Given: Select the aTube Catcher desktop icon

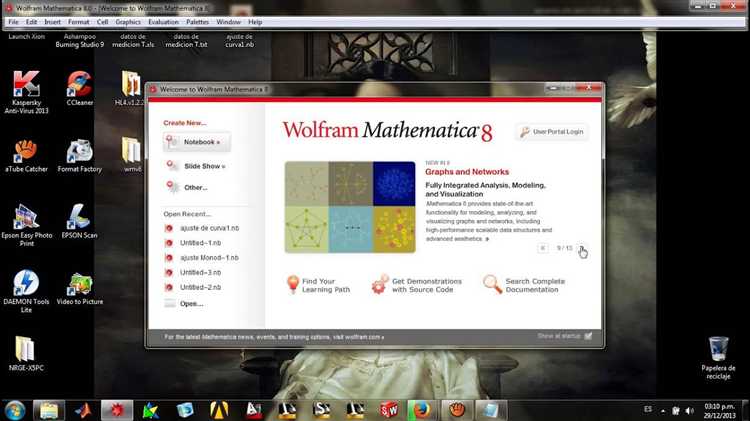Looking at the screenshot, I should (x=26, y=155).
